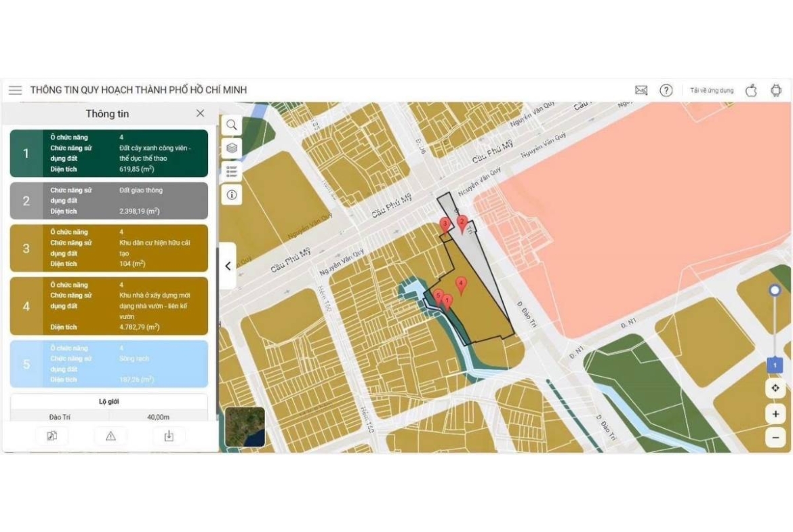Click the 4.782,79 (m²) area value
Viewport: 793px width, 532px height.
point(140,327)
